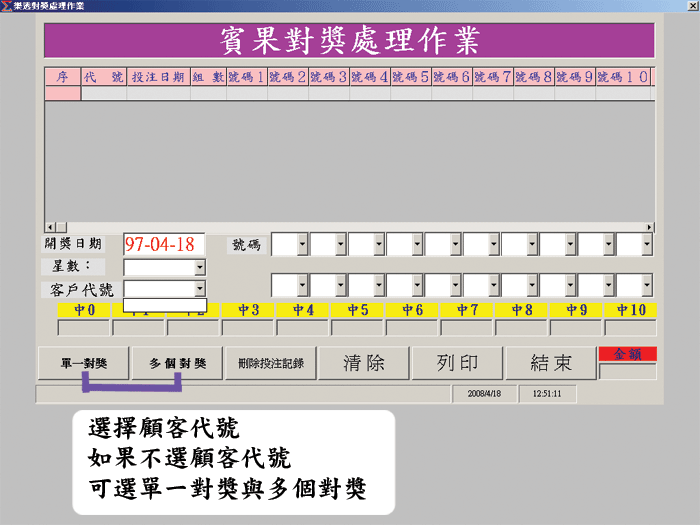Click the 開獎日期 date field
The width and height of the screenshot is (700, 525).
[x=164, y=244]
